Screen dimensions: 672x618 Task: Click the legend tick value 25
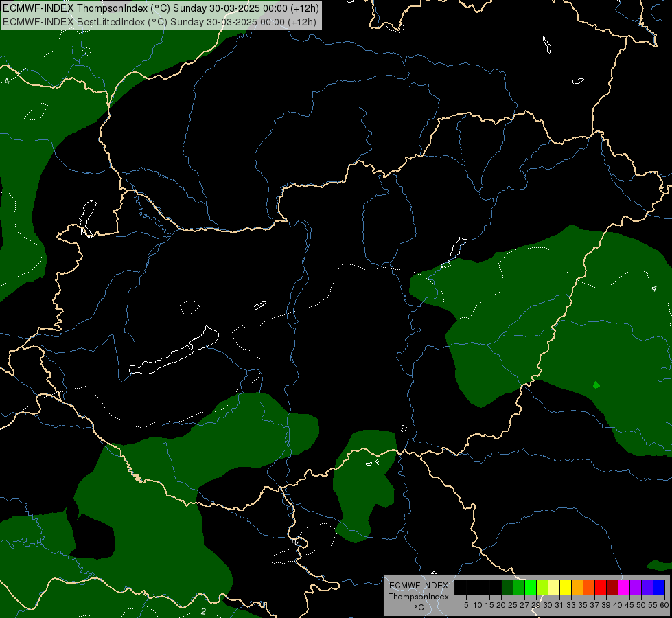tap(513, 605)
